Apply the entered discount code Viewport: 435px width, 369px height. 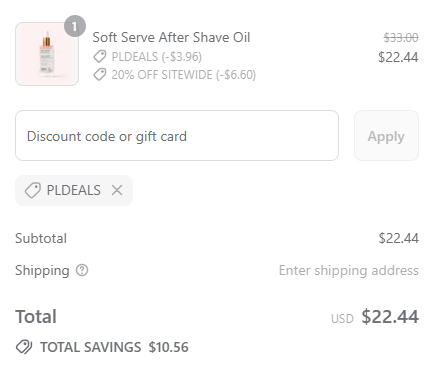click(386, 136)
